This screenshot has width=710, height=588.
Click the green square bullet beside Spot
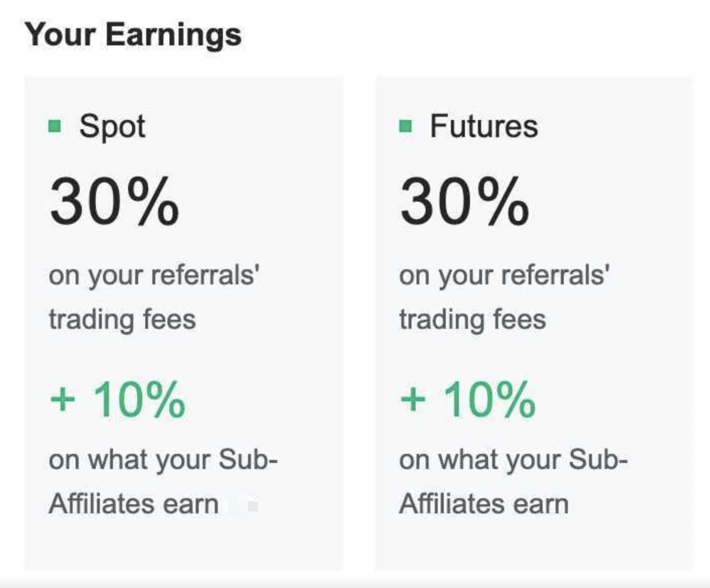[x=55, y=126]
